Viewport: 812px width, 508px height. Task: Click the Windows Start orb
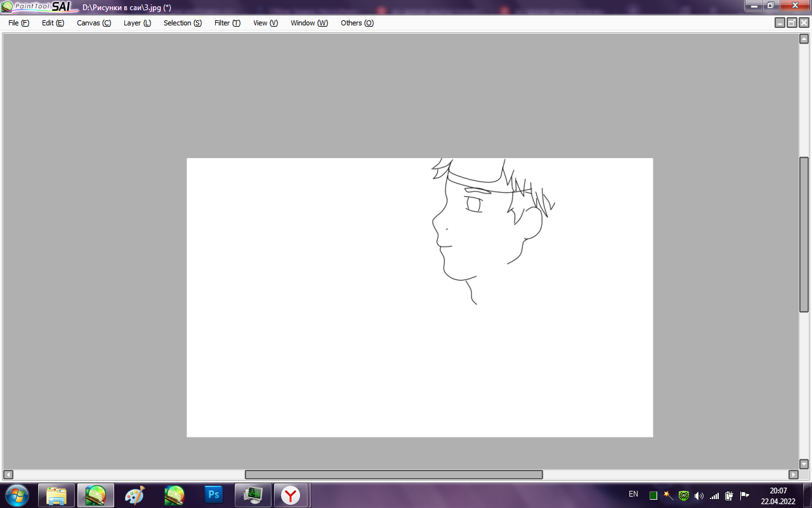click(17, 495)
